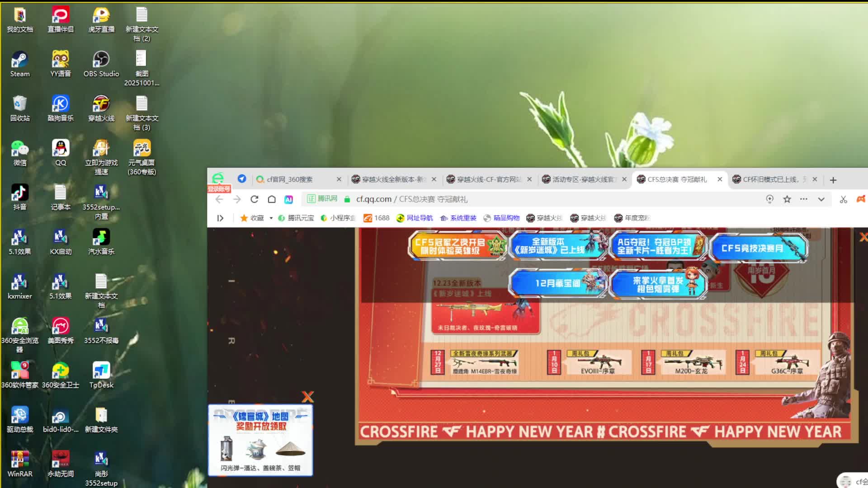
Task: Switch to the cf官网_360搜索 tab
Action: tap(294, 179)
